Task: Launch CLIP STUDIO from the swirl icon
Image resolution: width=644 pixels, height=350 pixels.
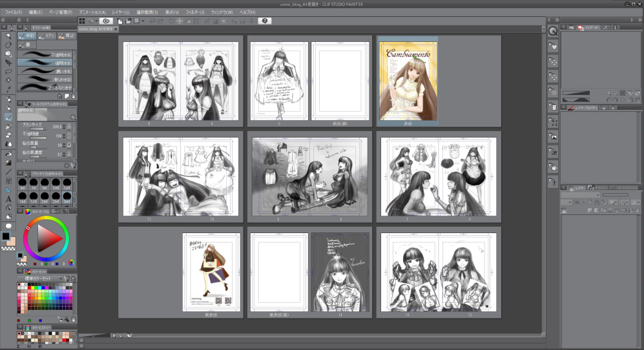Action: [106, 21]
